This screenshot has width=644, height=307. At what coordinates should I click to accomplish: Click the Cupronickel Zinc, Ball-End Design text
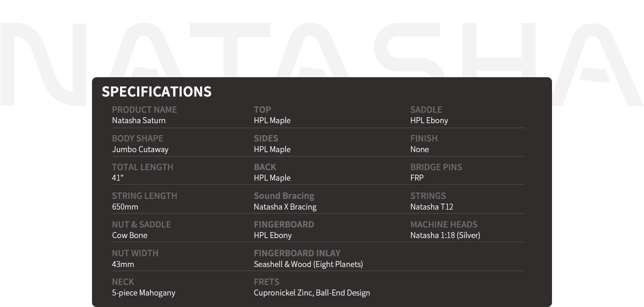pos(312,293)
